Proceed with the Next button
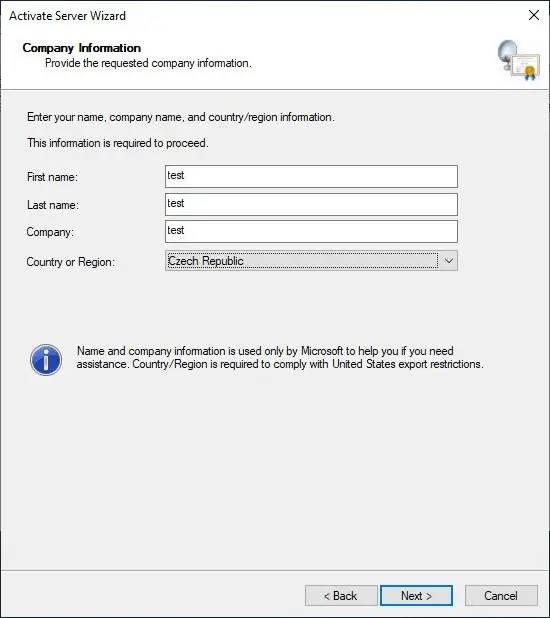The width and height of the screenshot is (550, 618). point(416,596)
